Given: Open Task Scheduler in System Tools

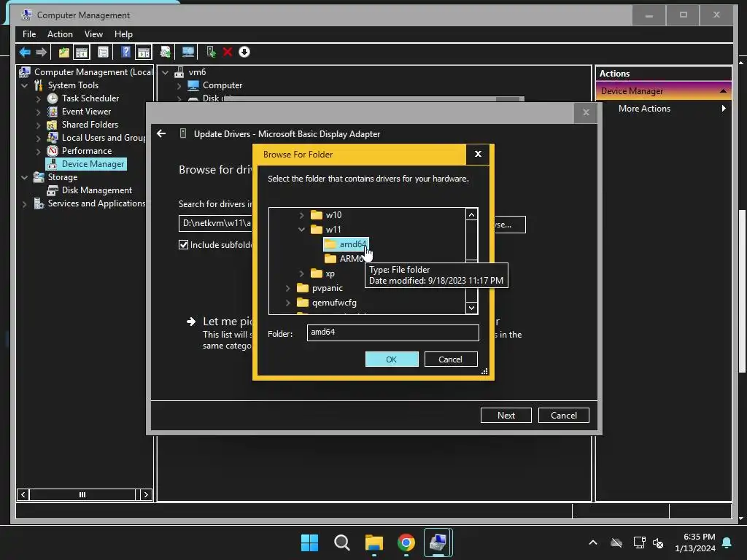Looking at the screenshot, I should coord(83,98).
